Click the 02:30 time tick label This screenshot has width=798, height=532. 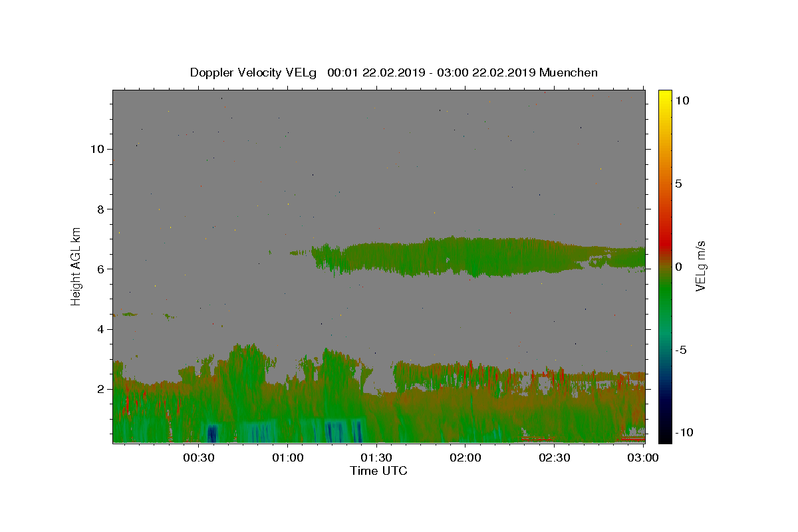555,458
